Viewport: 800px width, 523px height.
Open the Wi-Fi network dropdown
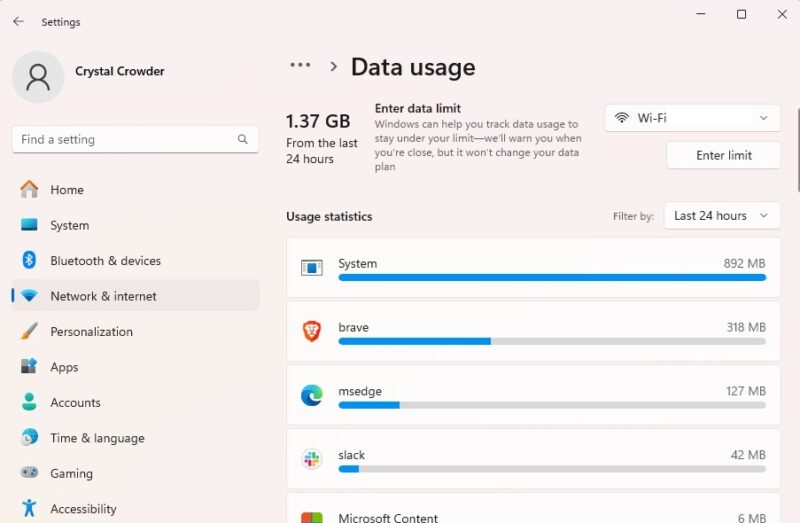pos(692,118)
